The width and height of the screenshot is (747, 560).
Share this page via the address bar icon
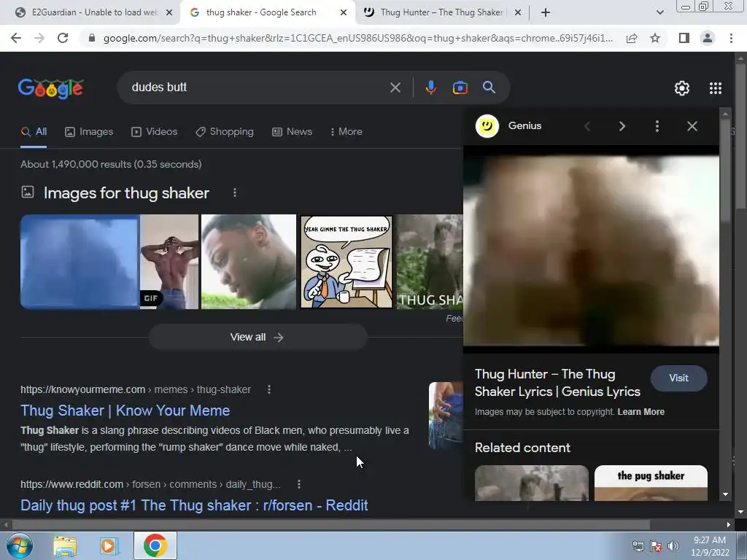pos(632,38)
